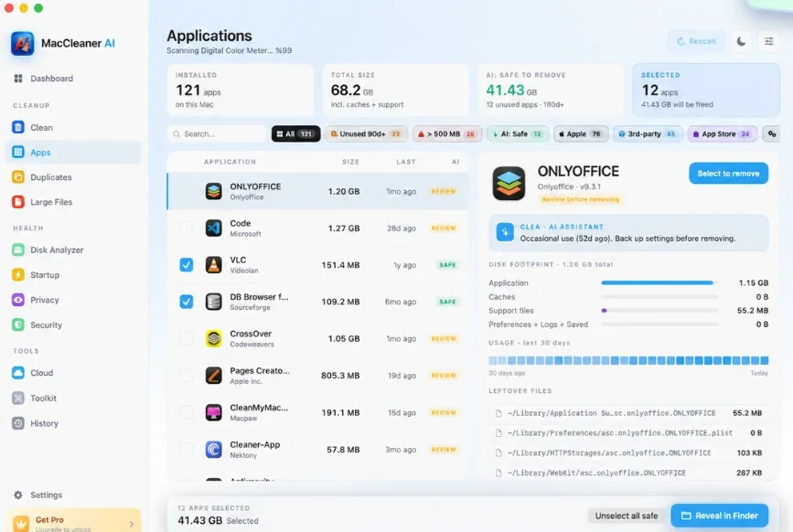Filter by App Store apps
793x532 pixels.
tap(723, 133)
